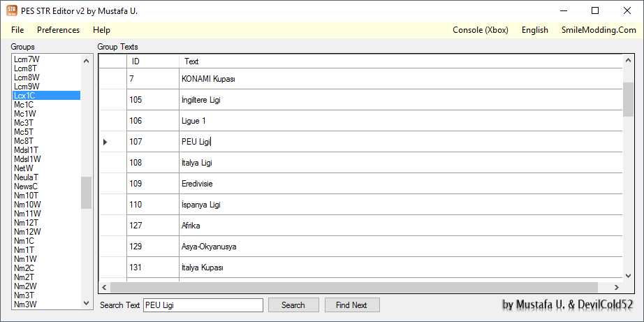Click the PES STR Editor app icon
The width and height of the screenshot is (644, 322).
(x=11, y=11)
